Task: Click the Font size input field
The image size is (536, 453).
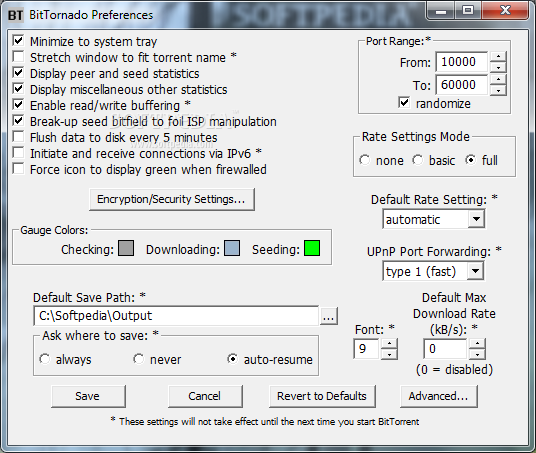Action: click(x=366, y=349)
